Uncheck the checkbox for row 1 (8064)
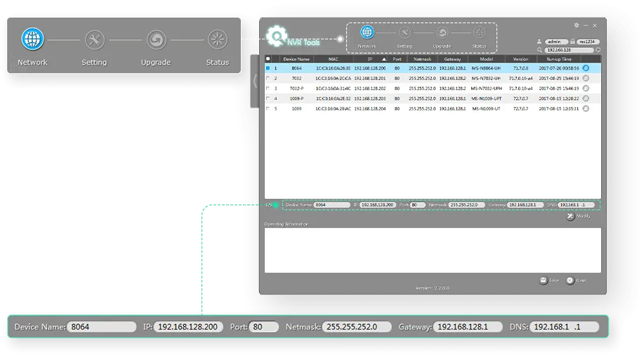This screenshot has height=355, width=644. click(268, 68)
